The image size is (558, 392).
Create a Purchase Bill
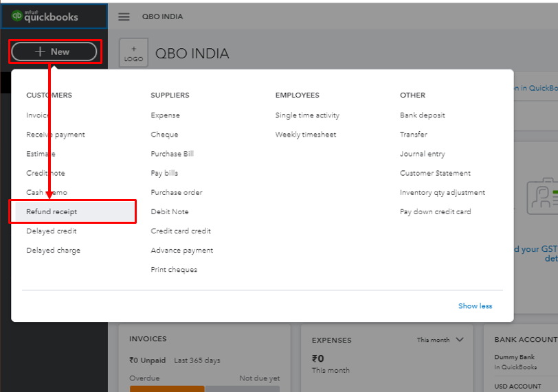(172, 154)
